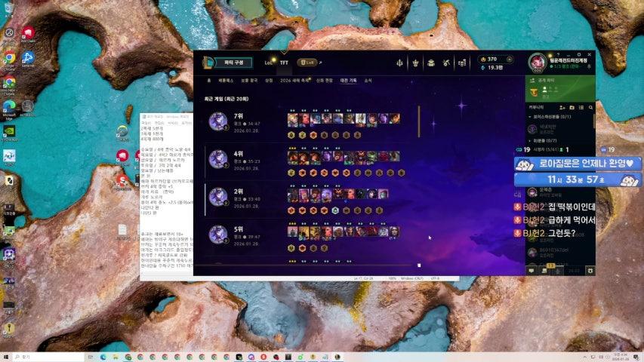
Task: Search friends with magnifier icon
Action: 591,107
